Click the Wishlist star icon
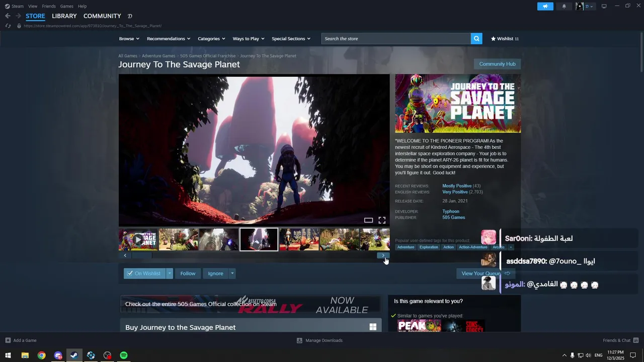Image resolution: width=644 pixels, height=362 pixels. pos(493,39)
